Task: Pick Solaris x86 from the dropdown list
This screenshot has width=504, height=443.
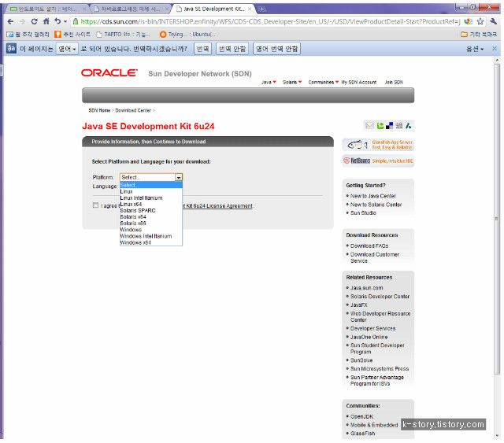Action: point(150,223)
